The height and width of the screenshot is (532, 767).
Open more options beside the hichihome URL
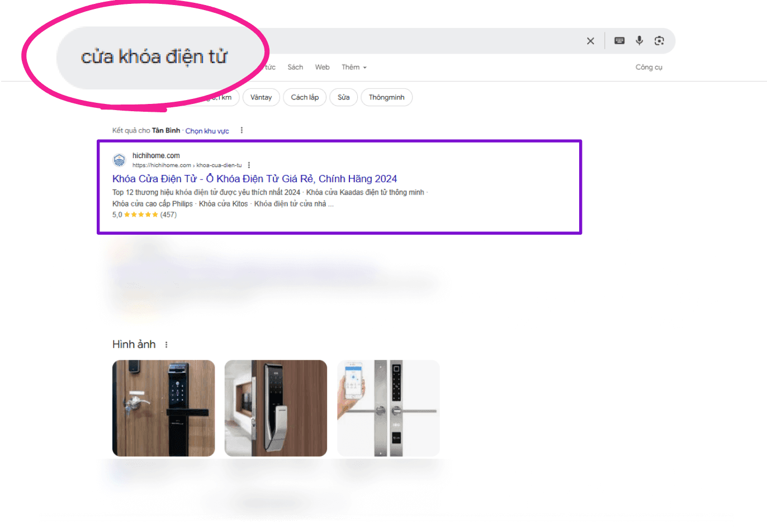pos(249,165)
